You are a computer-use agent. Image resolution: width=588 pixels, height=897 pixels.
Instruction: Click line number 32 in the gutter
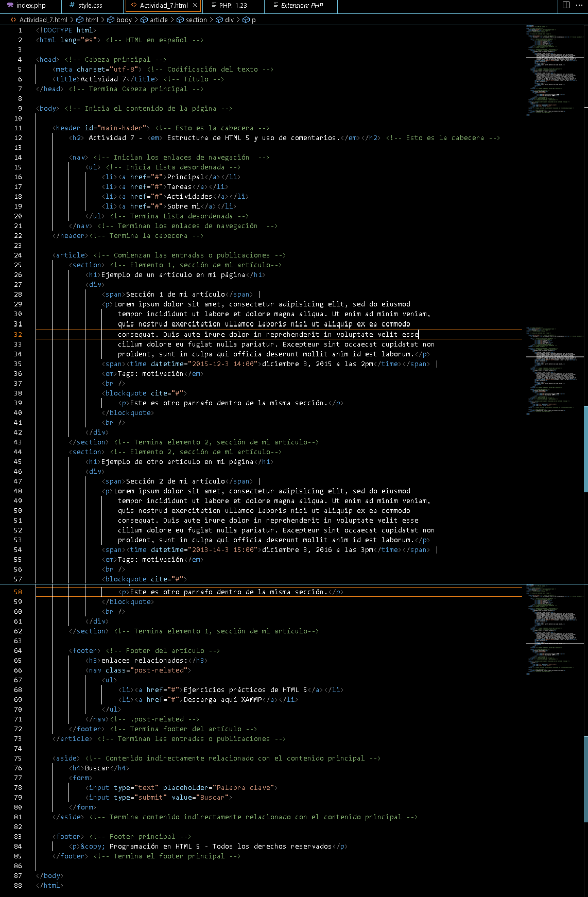(x=18, y=335)
